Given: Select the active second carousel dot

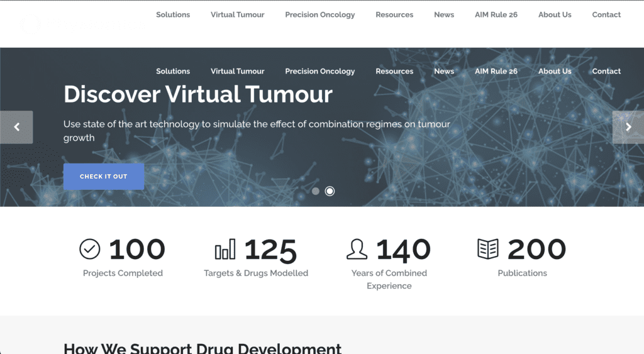Looking at the screenshot, I should pyautogui.click(x=330, y=191).
